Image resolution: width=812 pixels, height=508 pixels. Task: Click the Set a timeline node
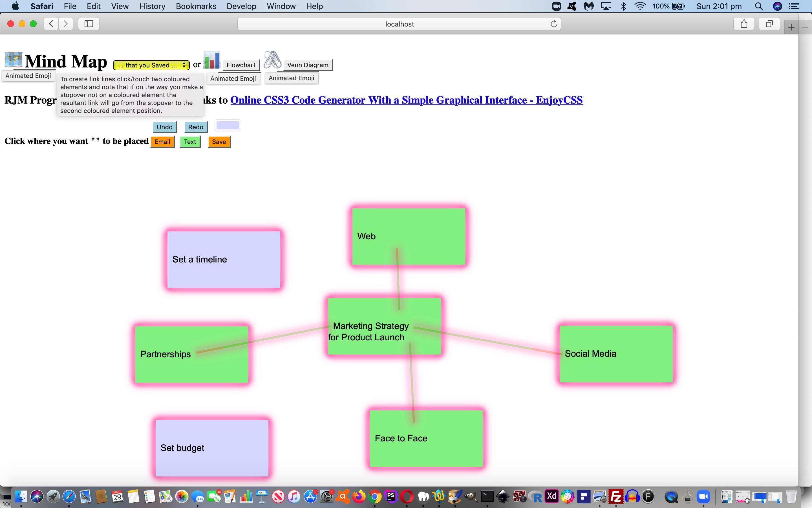point(224,259)
